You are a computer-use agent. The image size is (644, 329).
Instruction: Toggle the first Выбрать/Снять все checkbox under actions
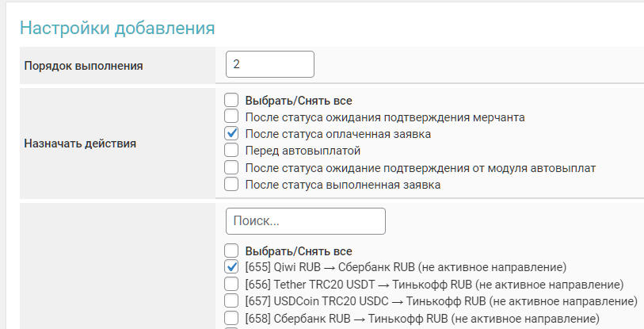231,101
